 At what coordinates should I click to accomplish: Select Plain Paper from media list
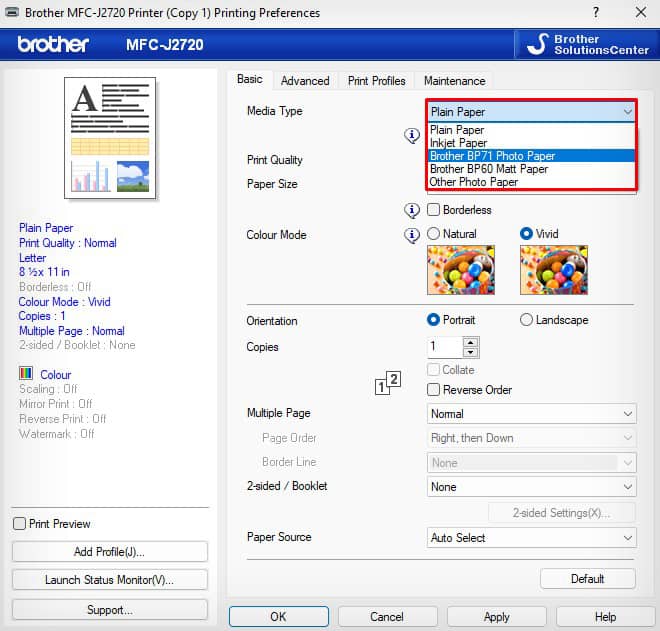click(531, 130)
